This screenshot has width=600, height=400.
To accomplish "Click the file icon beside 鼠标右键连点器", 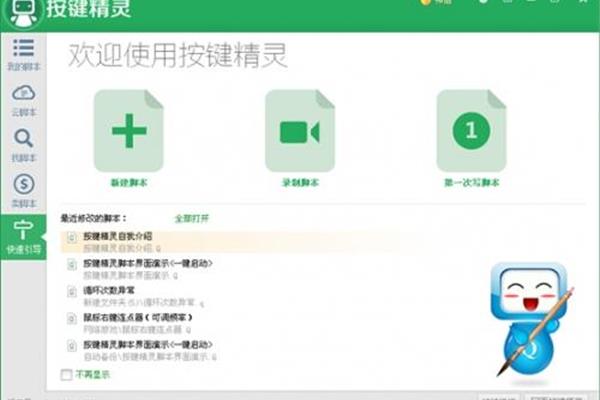I will pyautogui.click(x=72, y=318).
